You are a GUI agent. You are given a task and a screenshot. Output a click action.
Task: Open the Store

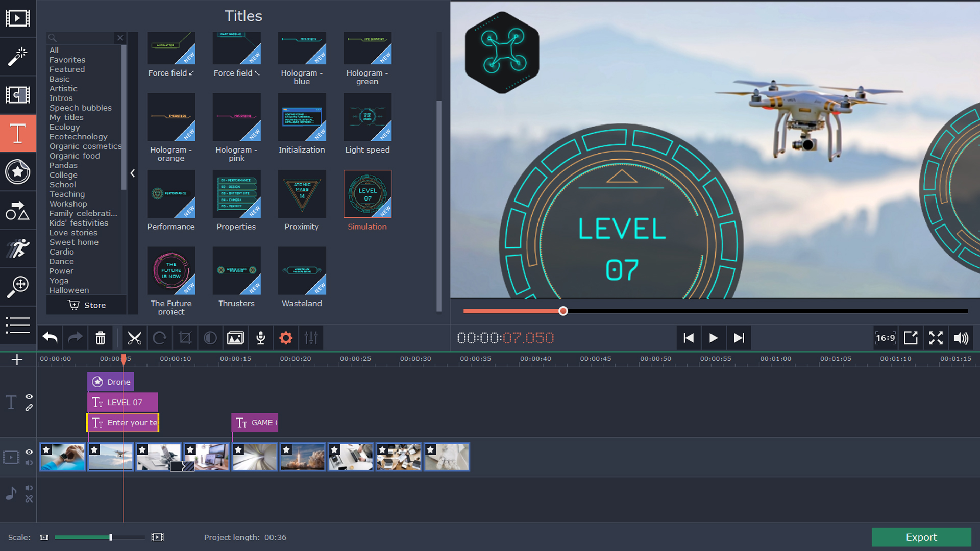[x=86, y=305]
